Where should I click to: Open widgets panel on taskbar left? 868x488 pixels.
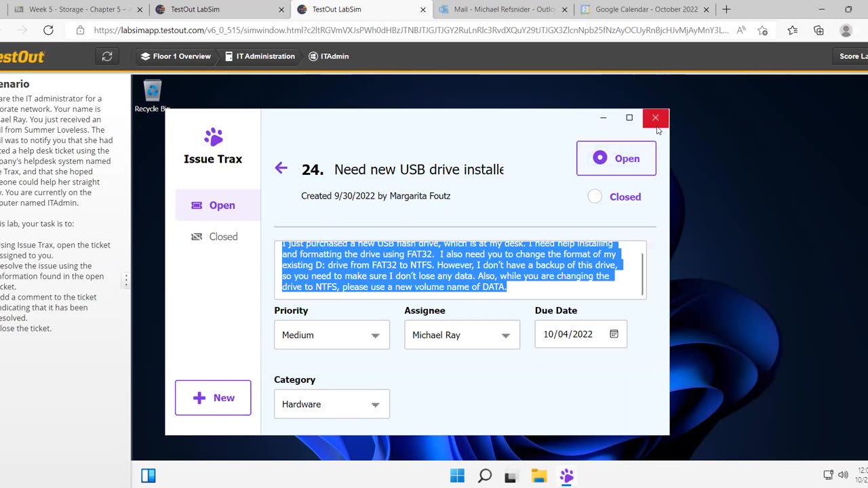coord(149,476)
